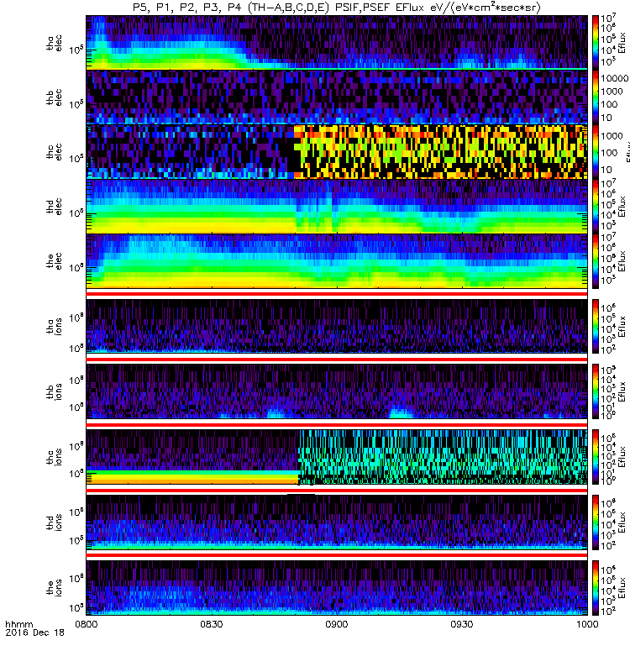Click the 0830 time axis label
This screenshot has width=630, height=672.
212,624
